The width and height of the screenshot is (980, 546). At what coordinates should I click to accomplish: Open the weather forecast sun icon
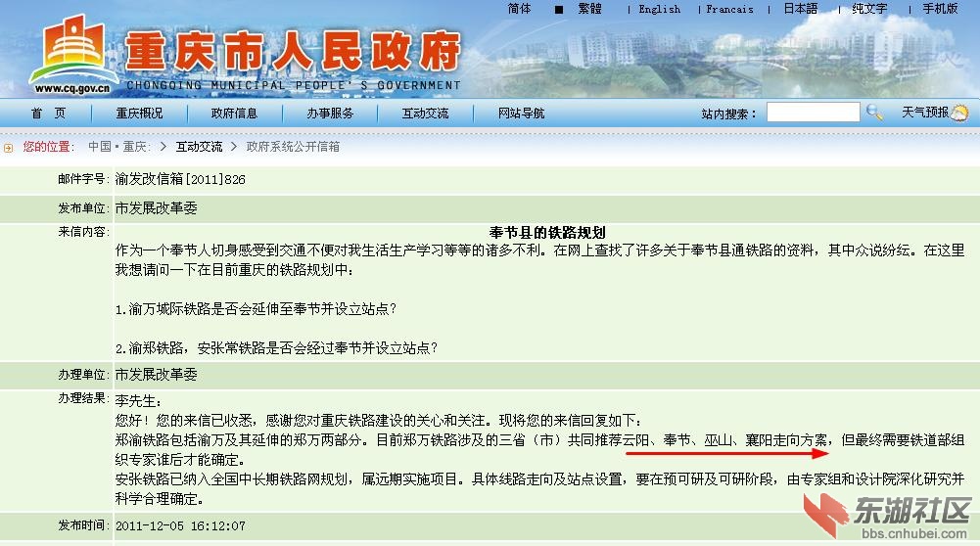pyautogui.click(x=959, y=114)
